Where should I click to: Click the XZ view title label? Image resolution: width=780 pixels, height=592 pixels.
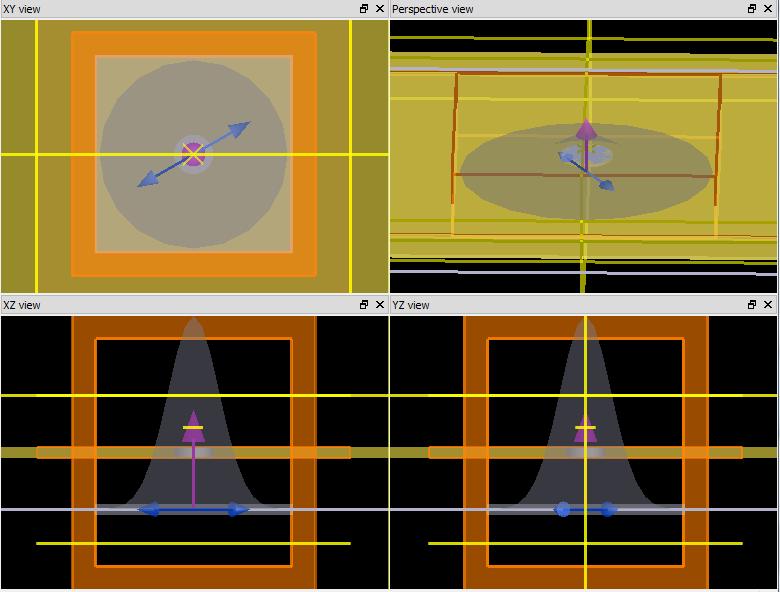tap(23, 305)
